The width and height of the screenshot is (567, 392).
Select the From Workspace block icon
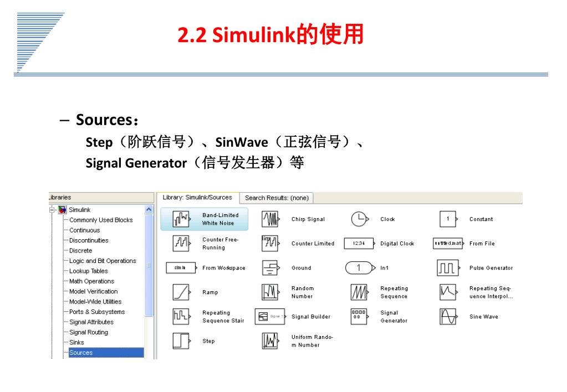pyautogui.click(x=181, y=268)
